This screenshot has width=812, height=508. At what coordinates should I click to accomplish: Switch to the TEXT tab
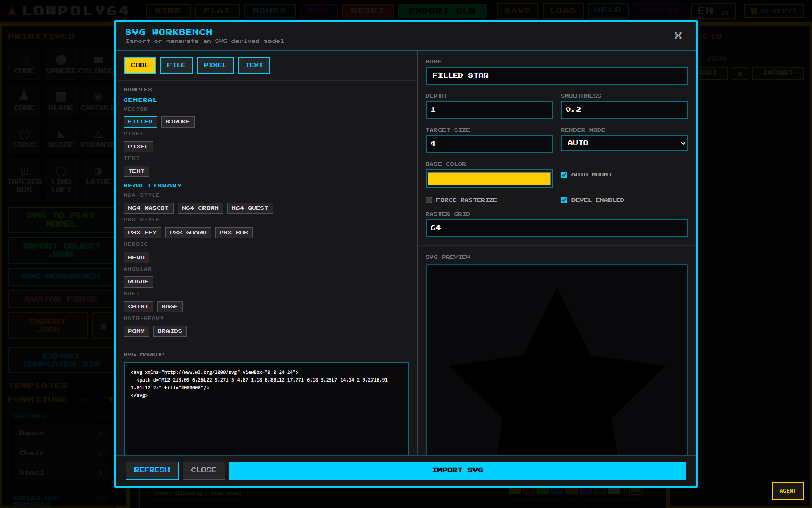(x=254, y=65)
